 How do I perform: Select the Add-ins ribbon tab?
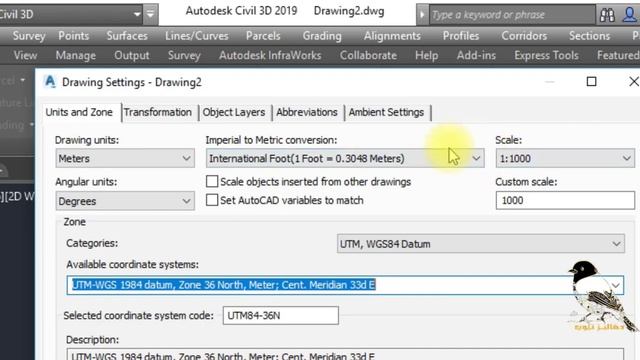point(476,55)
